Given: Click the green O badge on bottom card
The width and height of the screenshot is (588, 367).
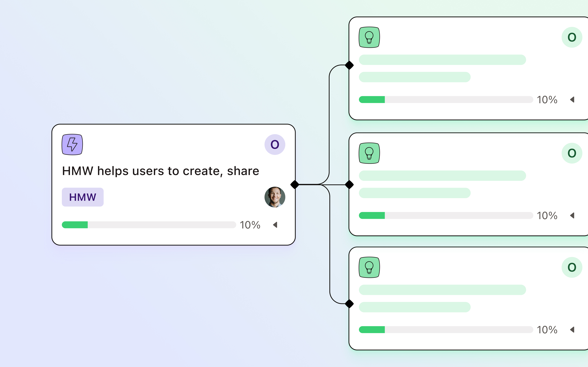Looking at the screenshot, I should (572, 267).
